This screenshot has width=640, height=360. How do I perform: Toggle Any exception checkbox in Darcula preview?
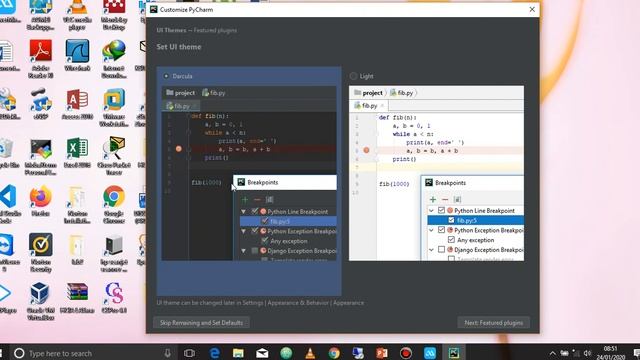pyautogui.click(x=264, y=241)
